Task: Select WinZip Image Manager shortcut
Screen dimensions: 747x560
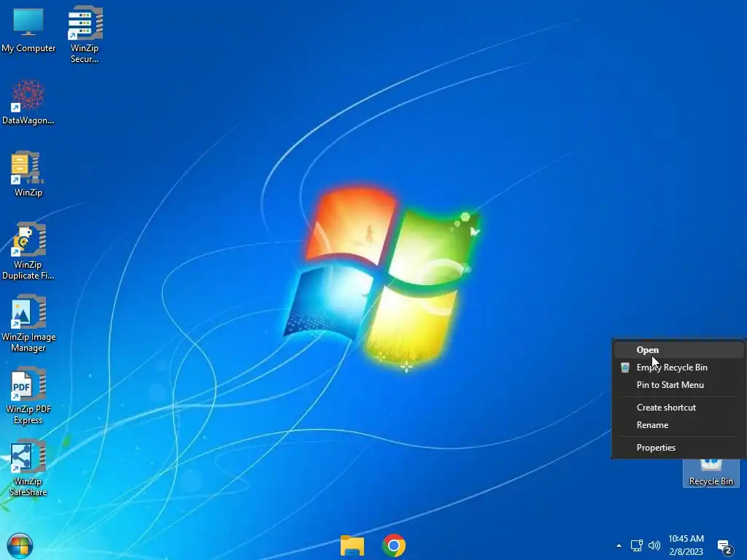Action: click(28, 323)
